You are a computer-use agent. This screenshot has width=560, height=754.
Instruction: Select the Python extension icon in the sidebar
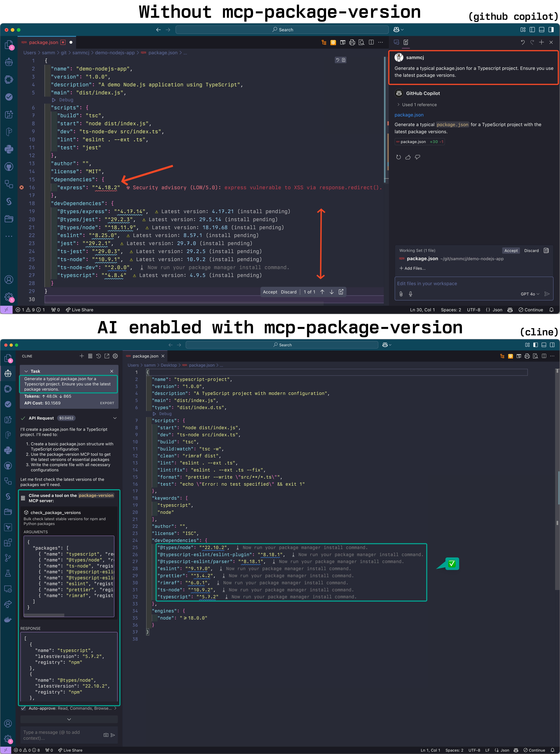[x=9, y=150]
